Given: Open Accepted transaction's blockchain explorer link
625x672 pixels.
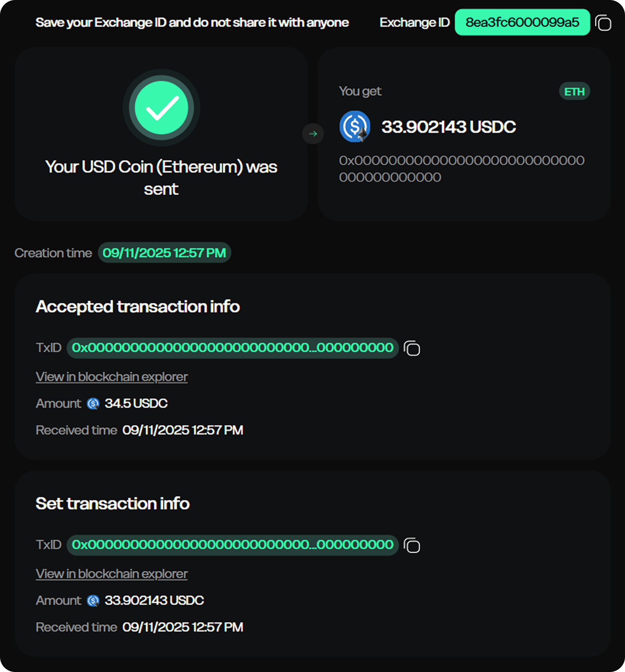Looking at the screenshot, I should coord(112,377).
